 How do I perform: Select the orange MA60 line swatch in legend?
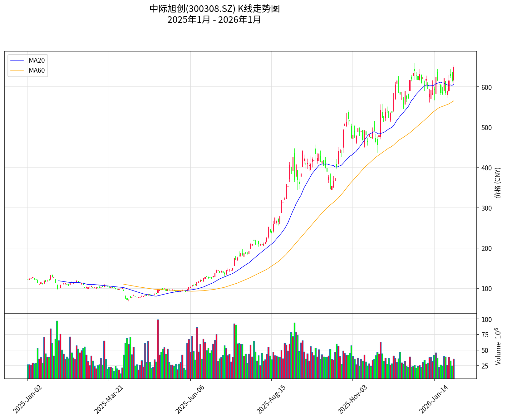17,71
